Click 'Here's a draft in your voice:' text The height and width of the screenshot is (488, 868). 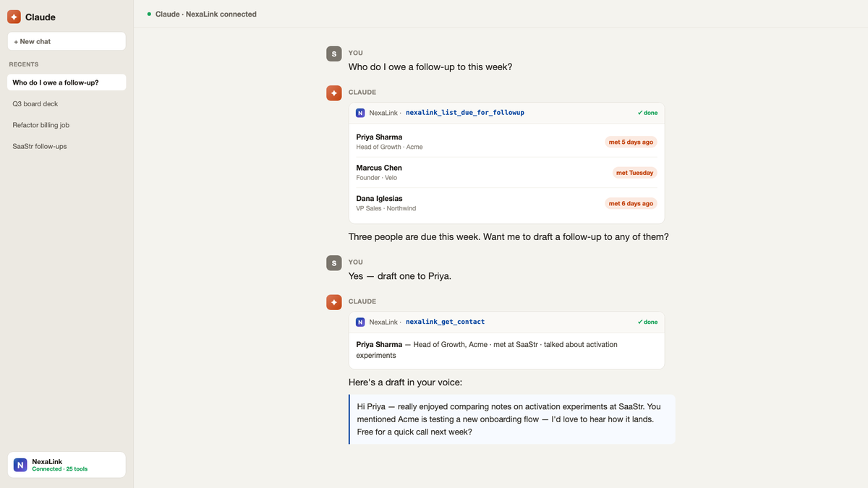(x=405, y=382)
